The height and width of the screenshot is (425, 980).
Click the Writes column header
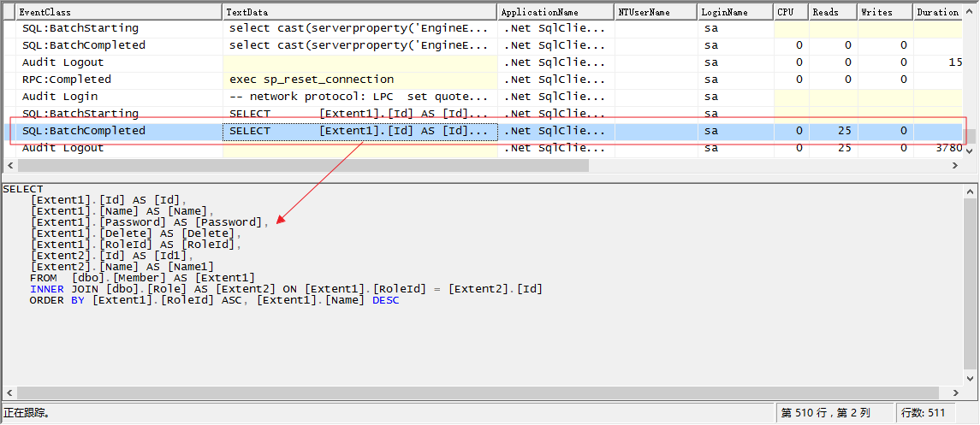[885, 12]
